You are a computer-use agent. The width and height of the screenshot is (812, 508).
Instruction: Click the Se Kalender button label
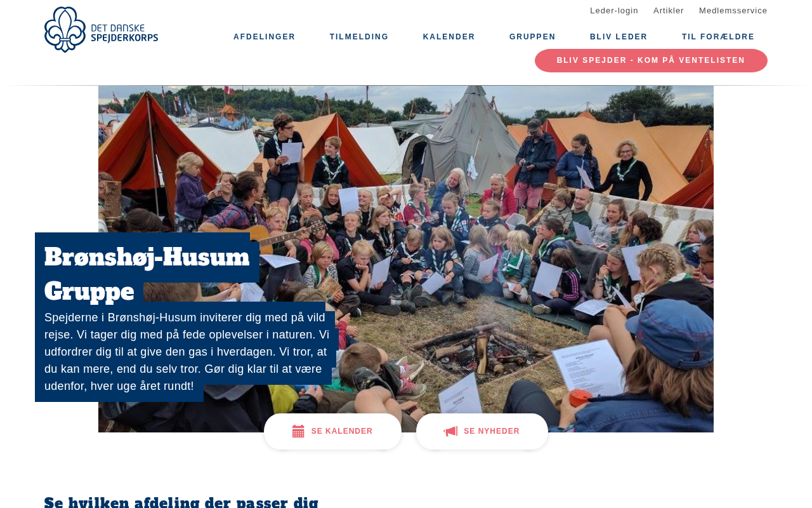click(342, 431)
